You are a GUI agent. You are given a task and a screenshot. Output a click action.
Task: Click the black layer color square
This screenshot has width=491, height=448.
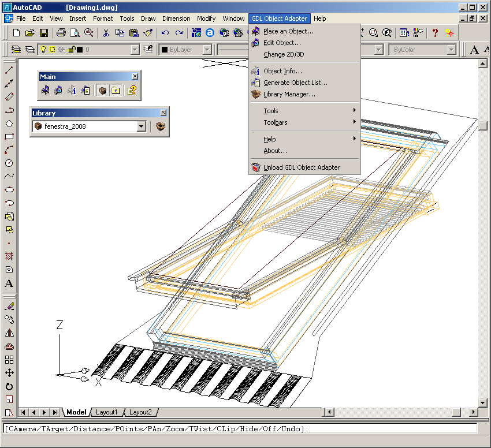click(80, 50)
